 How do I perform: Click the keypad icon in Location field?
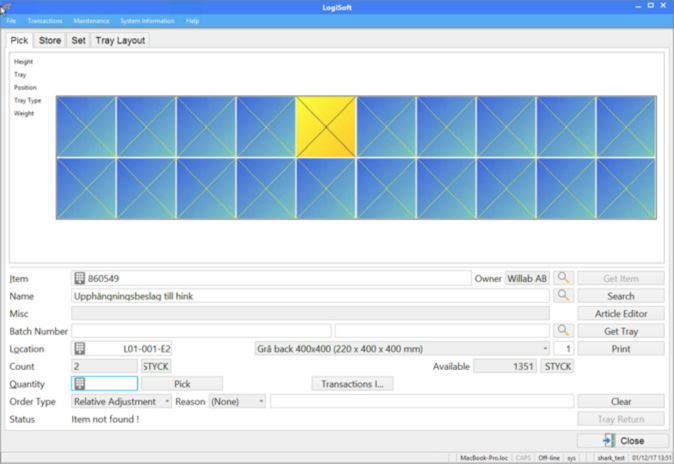80,348
